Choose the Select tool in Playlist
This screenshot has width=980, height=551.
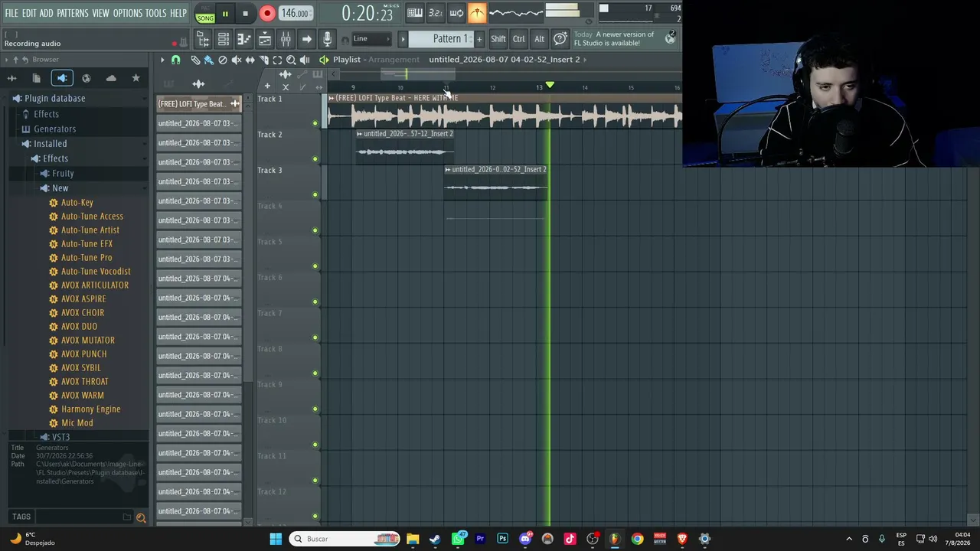point(277,60)
